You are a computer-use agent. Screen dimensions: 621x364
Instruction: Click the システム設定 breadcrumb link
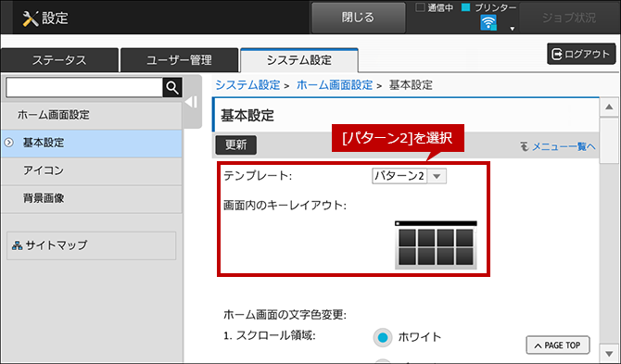coord(247,84)
